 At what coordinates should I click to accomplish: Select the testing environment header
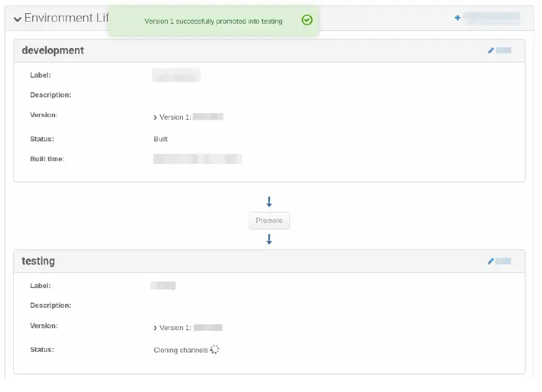coord(38,261)
